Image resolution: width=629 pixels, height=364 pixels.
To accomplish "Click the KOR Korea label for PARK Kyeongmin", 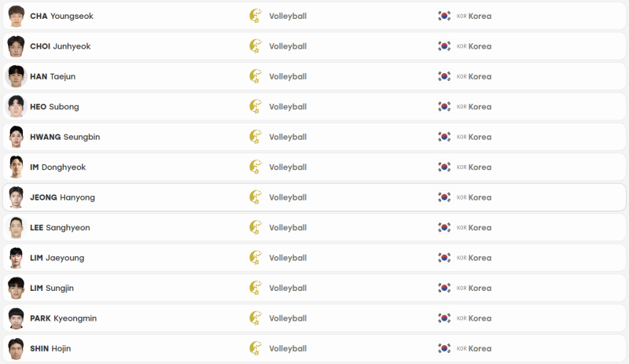I will 474,318.
